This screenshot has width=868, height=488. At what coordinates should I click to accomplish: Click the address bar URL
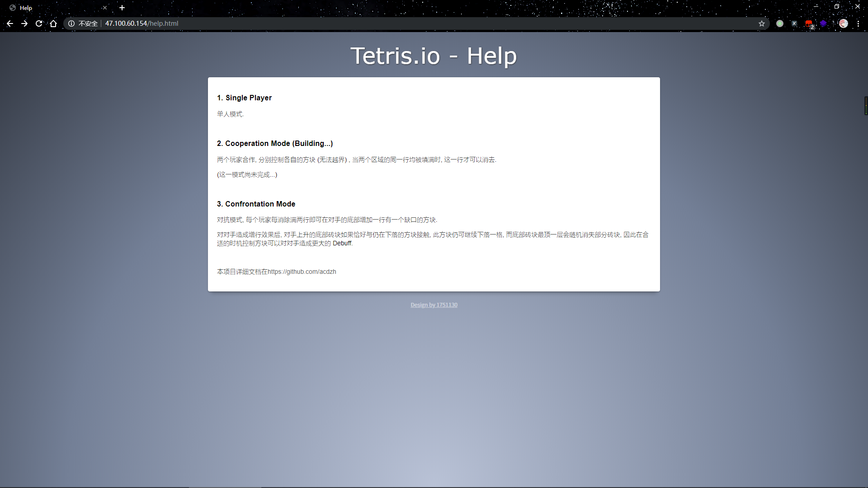(x=142, y=23)
